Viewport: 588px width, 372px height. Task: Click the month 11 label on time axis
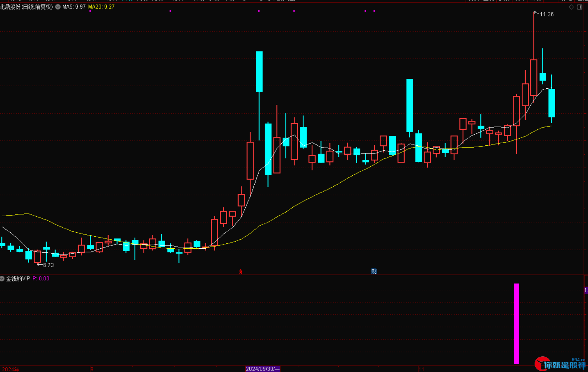click(x=421, y=369)
